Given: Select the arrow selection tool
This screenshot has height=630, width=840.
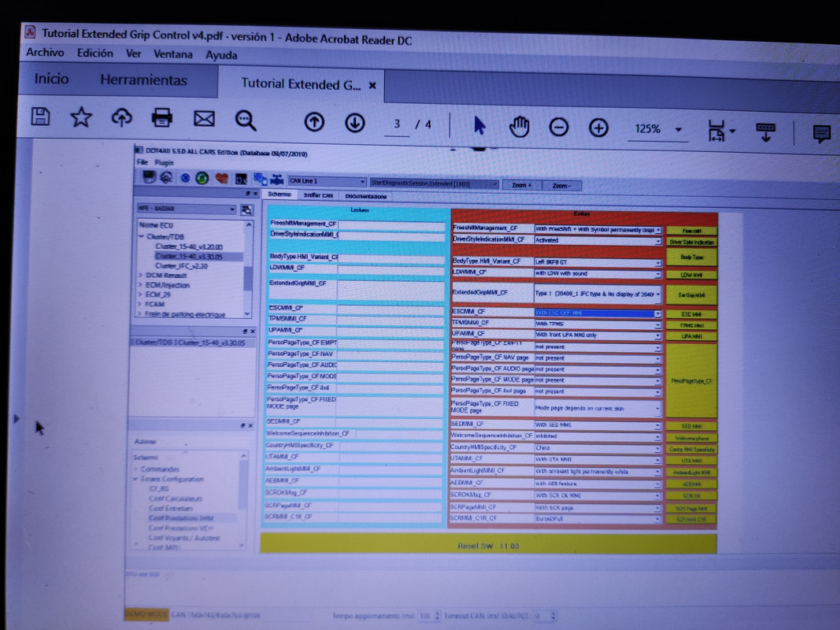Looking at the screenshot, I should [479, 126].
